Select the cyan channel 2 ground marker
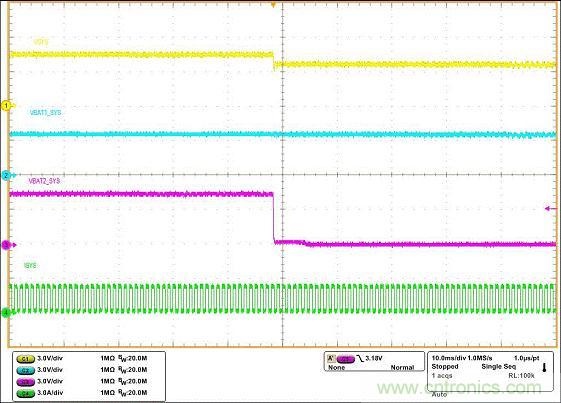This screenshot has width=561, height=403. point(7,175)
